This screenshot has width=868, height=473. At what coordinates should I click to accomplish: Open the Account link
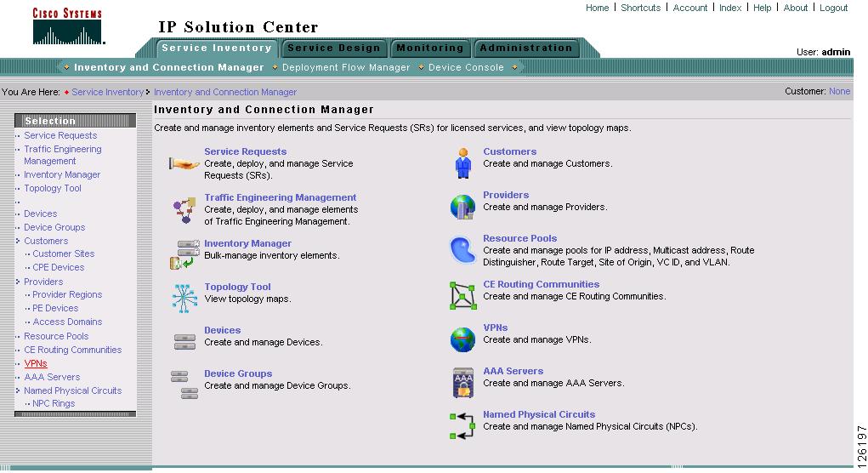coord(689,8)
